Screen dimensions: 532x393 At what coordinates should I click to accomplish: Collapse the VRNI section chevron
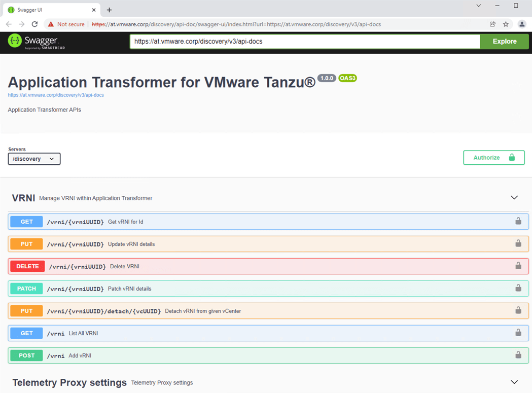[514, 198]
